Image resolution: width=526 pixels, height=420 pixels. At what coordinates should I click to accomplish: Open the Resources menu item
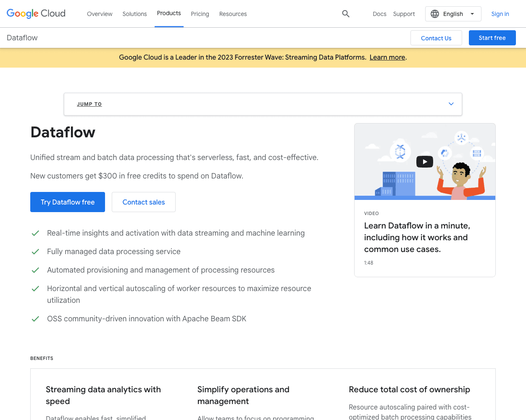[233, 14]
